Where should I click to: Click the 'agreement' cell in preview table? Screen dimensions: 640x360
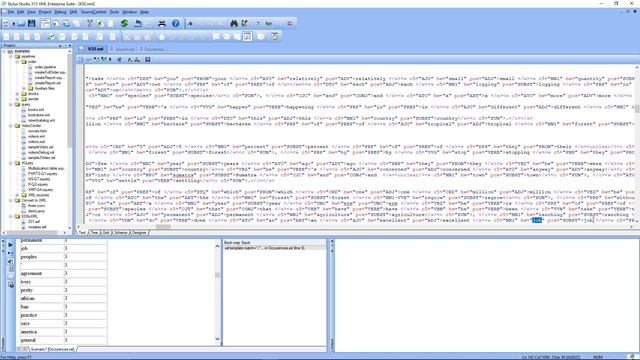(41, 273)
